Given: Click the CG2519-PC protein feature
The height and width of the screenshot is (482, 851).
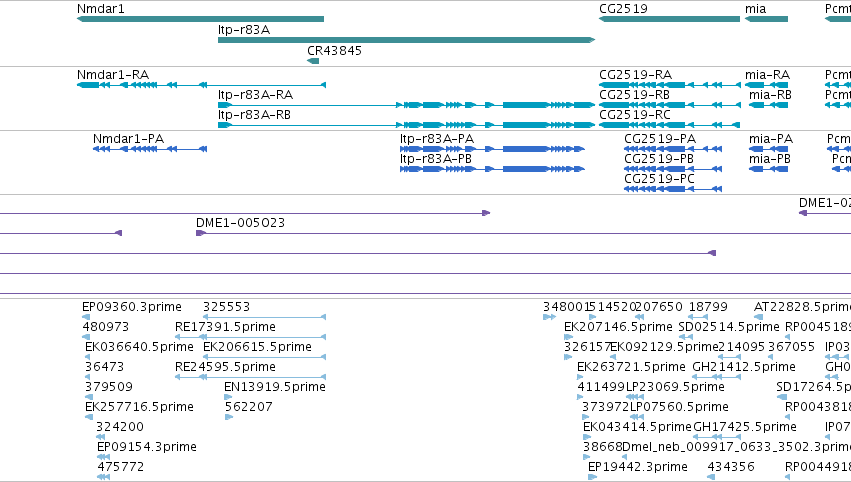Looking at the screenshot, I should pos(673,189).
